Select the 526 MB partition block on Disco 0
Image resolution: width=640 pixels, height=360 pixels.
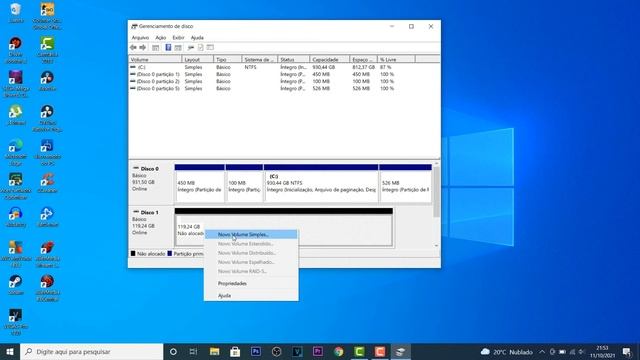405,183
